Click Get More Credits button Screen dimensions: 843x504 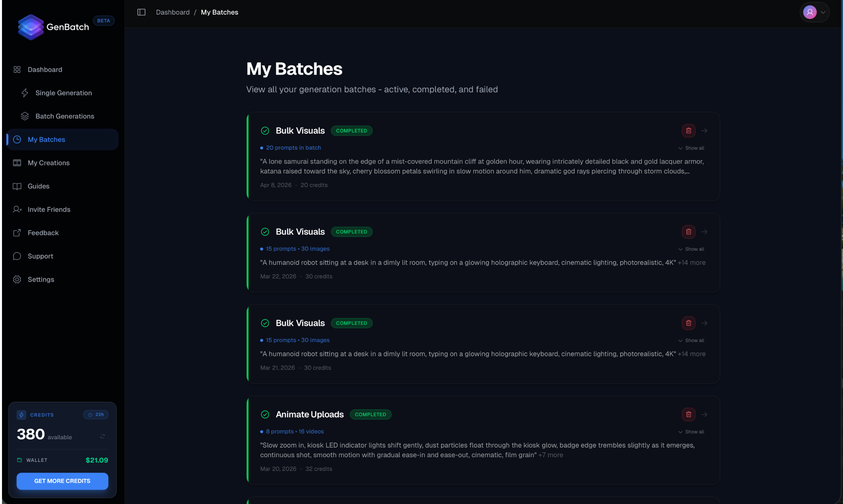tap(62, 481)
